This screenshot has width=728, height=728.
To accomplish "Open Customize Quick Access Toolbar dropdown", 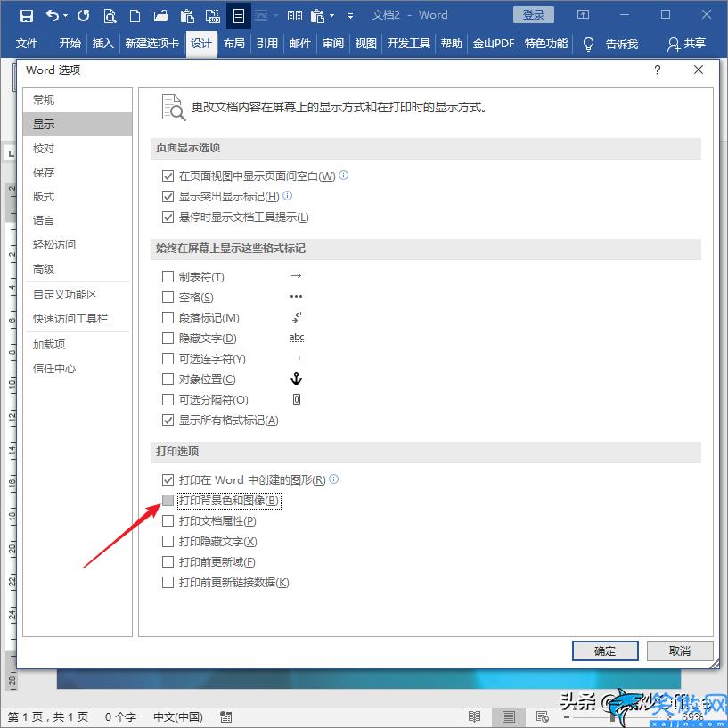I will click(x=350, y=16).
